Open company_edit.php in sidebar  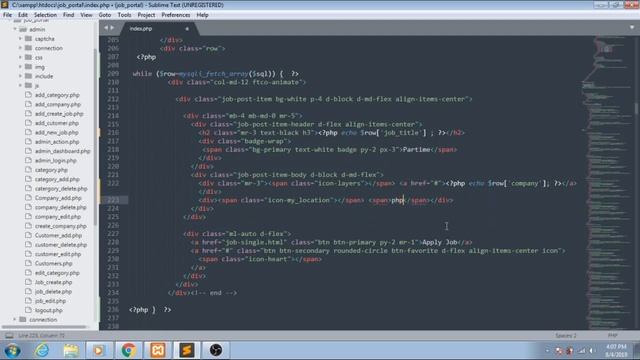pos(58,217)
